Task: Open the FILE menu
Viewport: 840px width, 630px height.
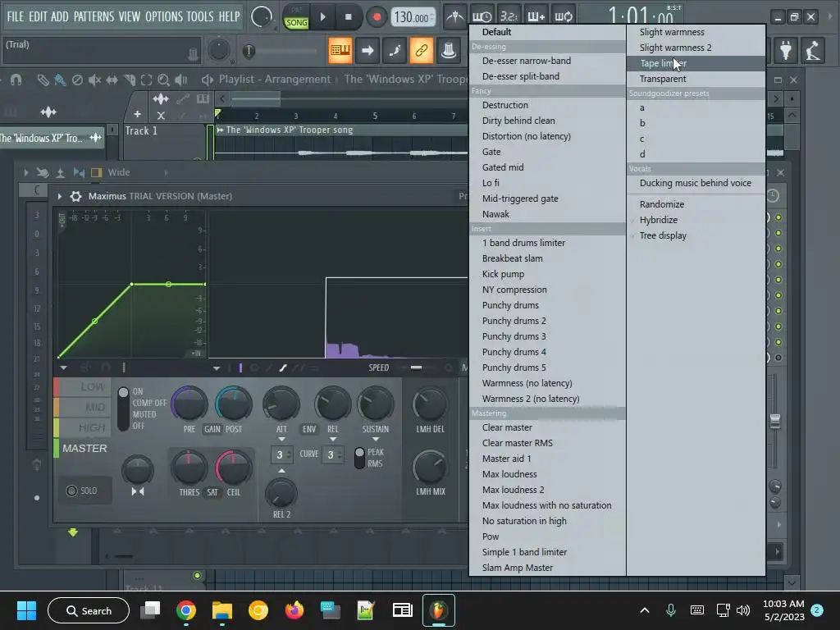Action: pyautogui.click(x=15, y=16)
